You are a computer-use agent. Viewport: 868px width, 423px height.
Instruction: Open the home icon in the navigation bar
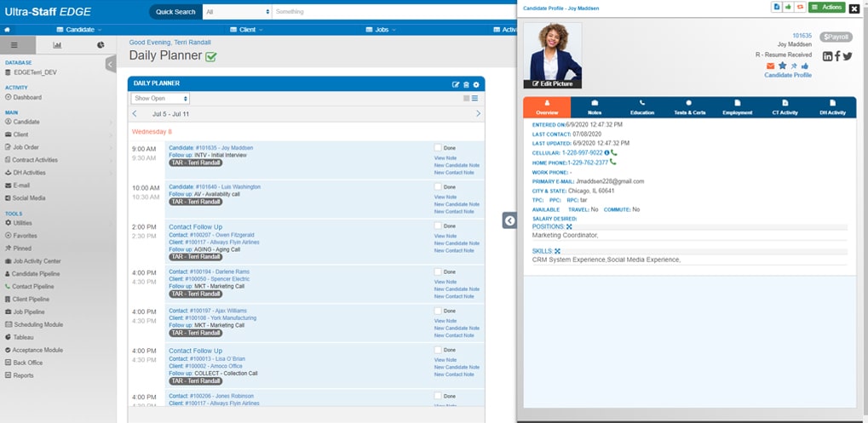7,29
